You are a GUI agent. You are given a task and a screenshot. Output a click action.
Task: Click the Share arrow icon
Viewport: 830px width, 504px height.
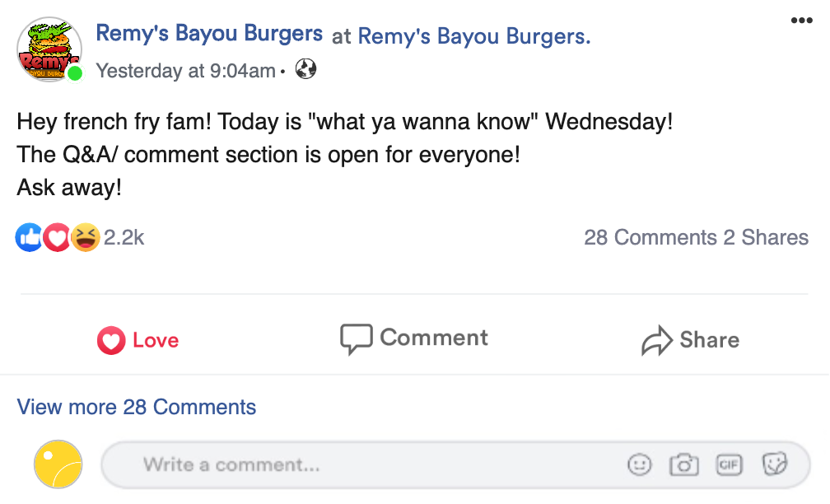656,338
